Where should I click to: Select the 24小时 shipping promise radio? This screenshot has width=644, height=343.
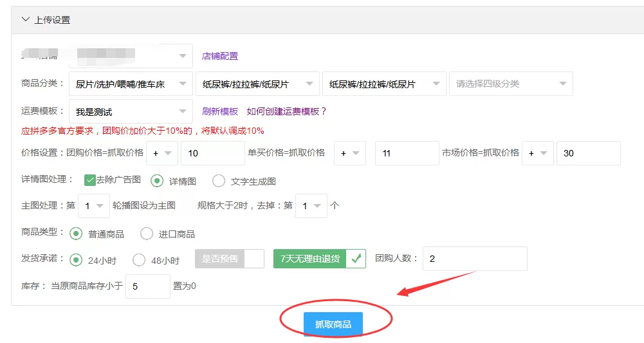[75, 260]
